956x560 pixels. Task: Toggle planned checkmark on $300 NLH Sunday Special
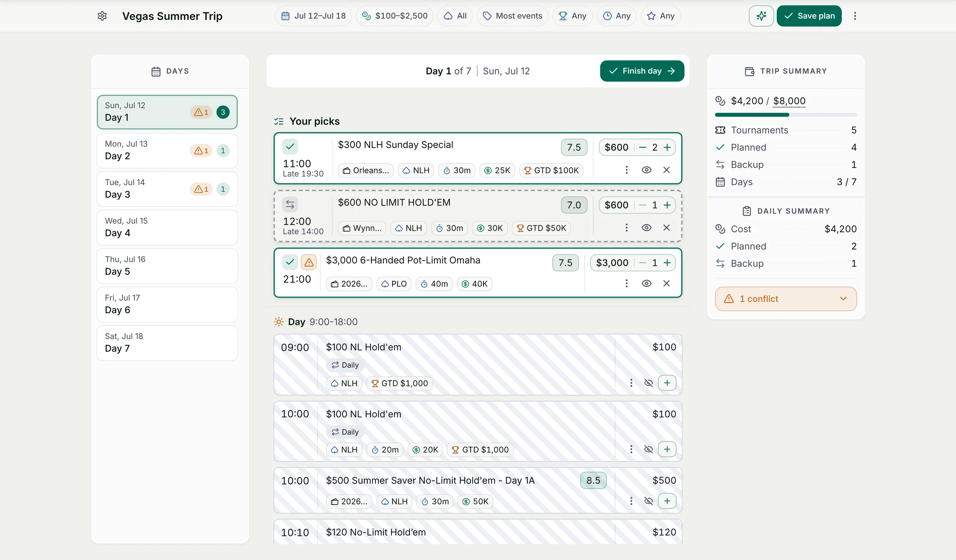coord(290,146)
